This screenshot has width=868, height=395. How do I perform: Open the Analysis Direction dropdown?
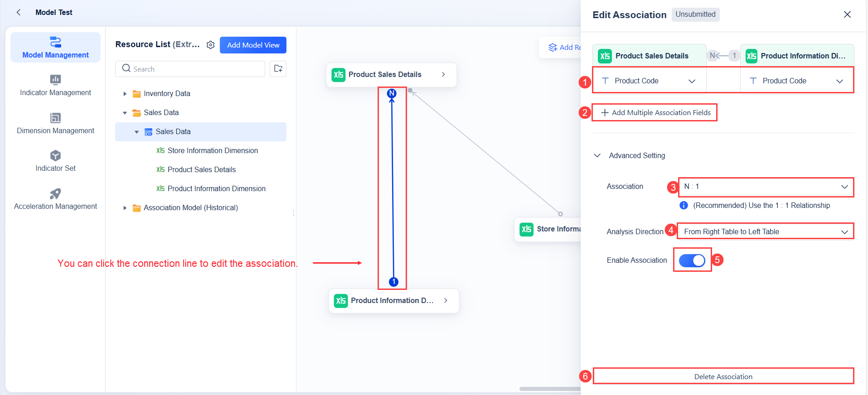[766, 231]
